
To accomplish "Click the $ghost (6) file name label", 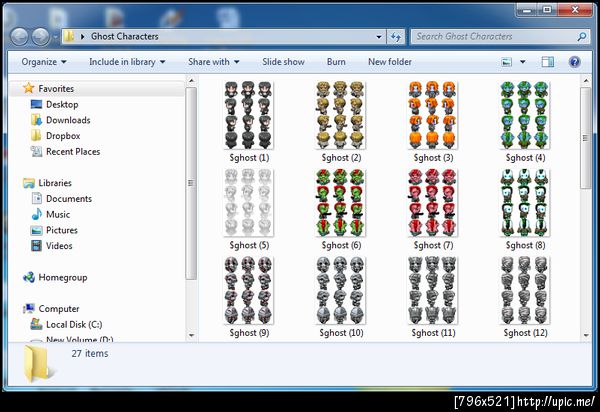I will [341, 245].
